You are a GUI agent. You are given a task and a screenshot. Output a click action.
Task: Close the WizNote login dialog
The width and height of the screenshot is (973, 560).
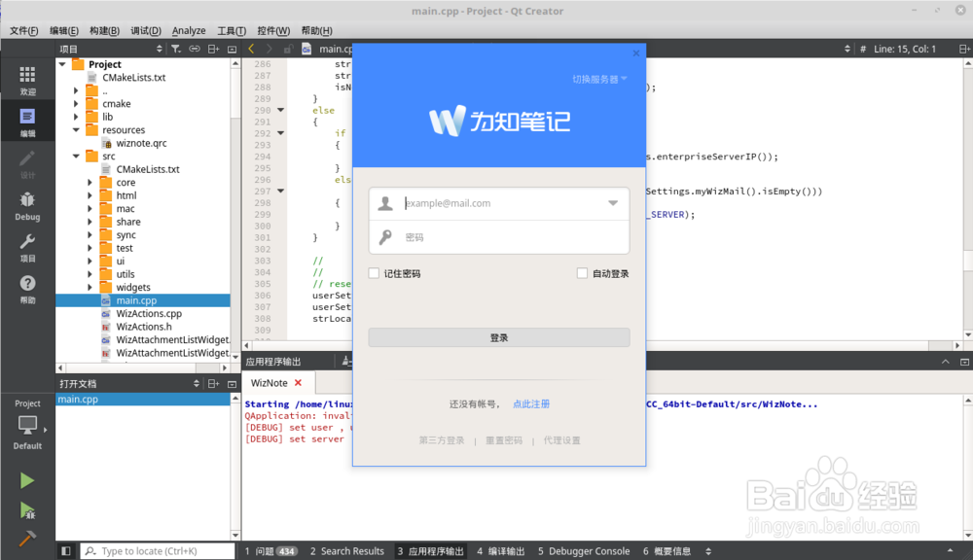coord(636,53)
